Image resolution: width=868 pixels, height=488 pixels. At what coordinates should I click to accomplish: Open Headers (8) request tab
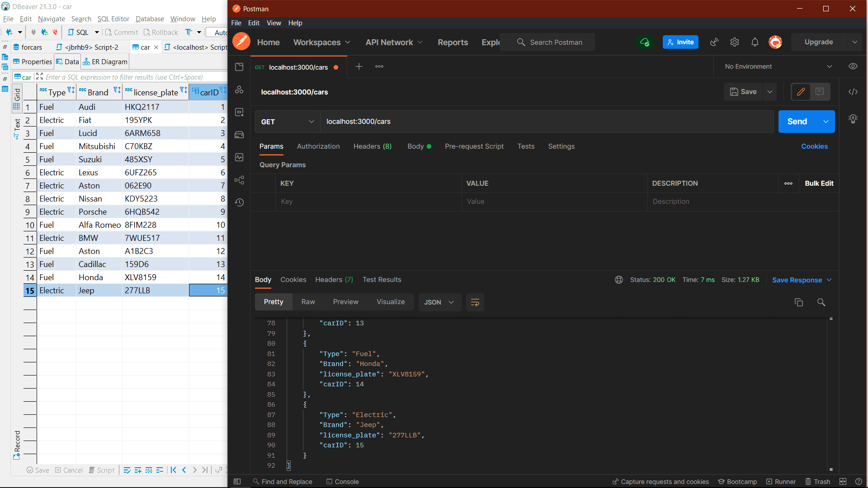(x=373, y=146)
